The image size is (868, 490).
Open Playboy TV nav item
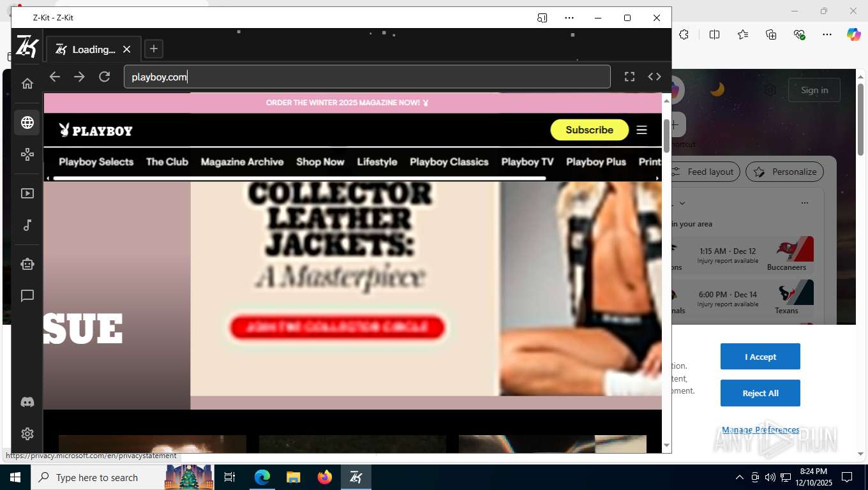coord(527,162)
